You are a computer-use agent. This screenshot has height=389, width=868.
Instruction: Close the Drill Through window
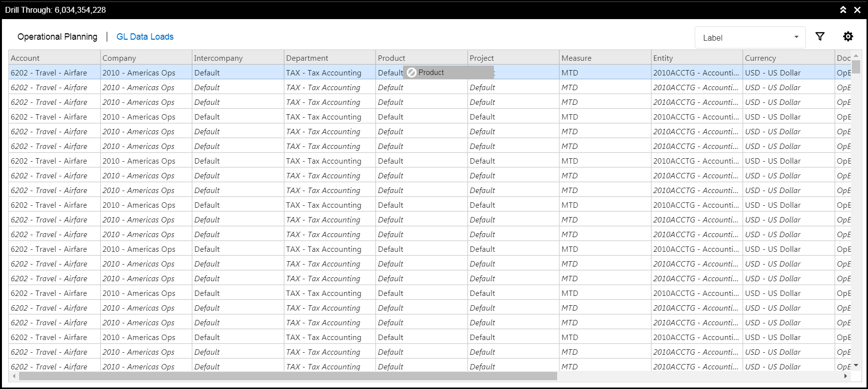tap(857, 10)
